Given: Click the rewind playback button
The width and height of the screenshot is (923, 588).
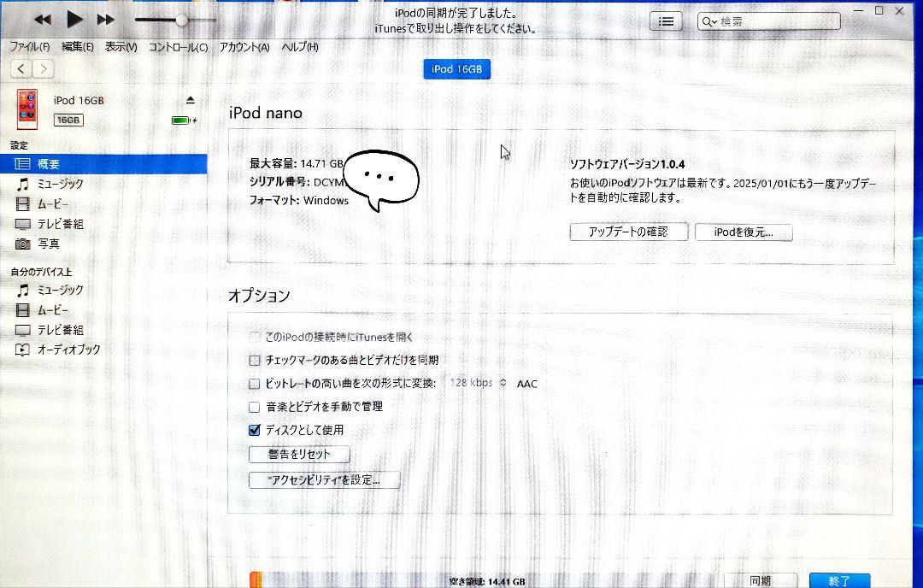Looking at the screenshot, I should point(43,20).
